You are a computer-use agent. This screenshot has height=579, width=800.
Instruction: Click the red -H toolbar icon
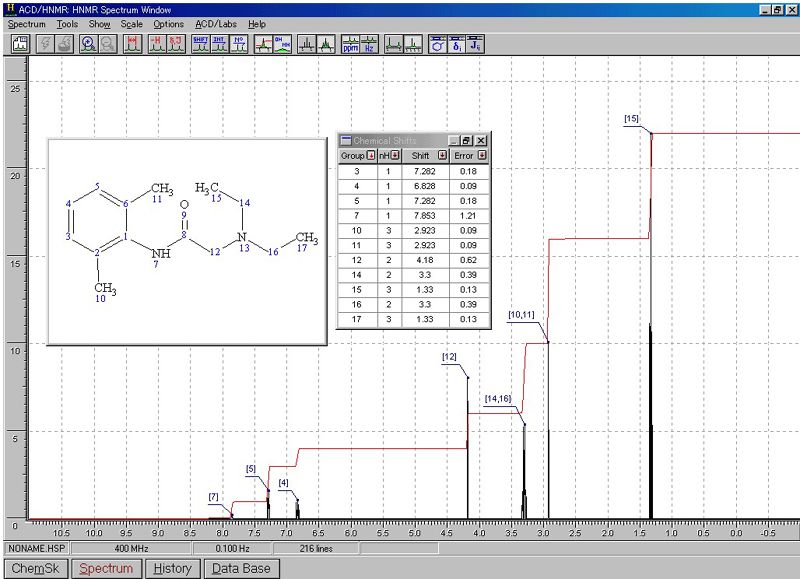point(157,44)
